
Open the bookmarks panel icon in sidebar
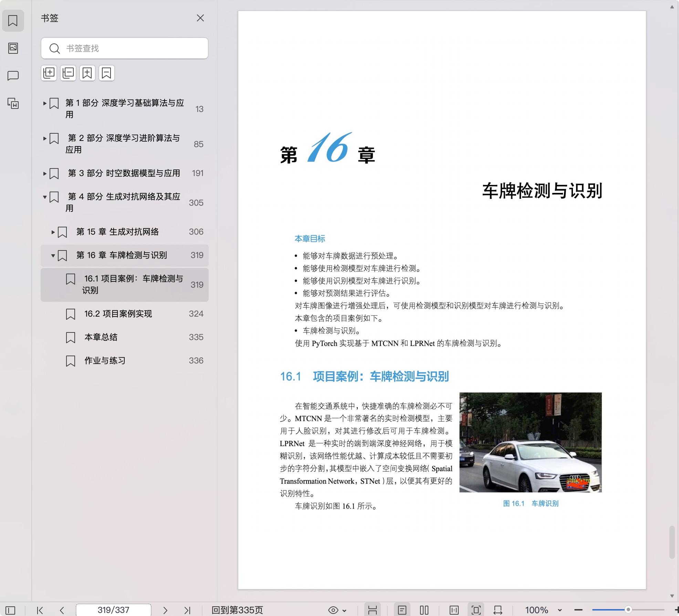click(13, 21)
